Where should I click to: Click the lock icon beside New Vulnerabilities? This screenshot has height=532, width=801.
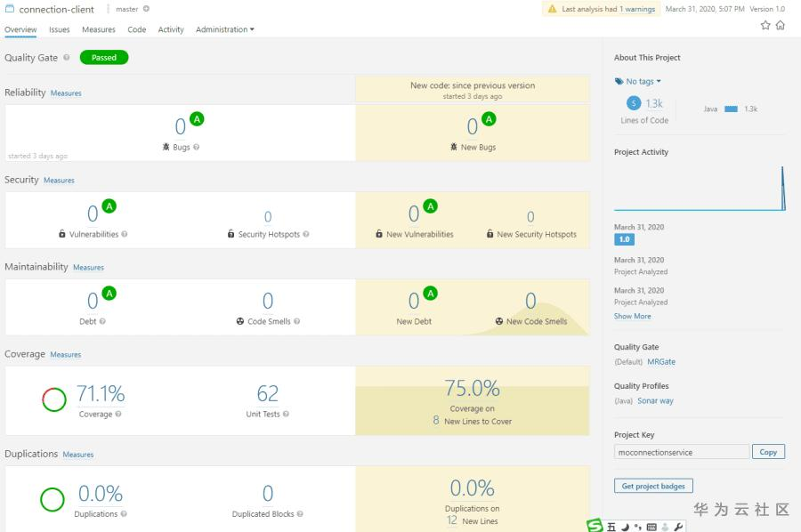[x=379, y=234]
